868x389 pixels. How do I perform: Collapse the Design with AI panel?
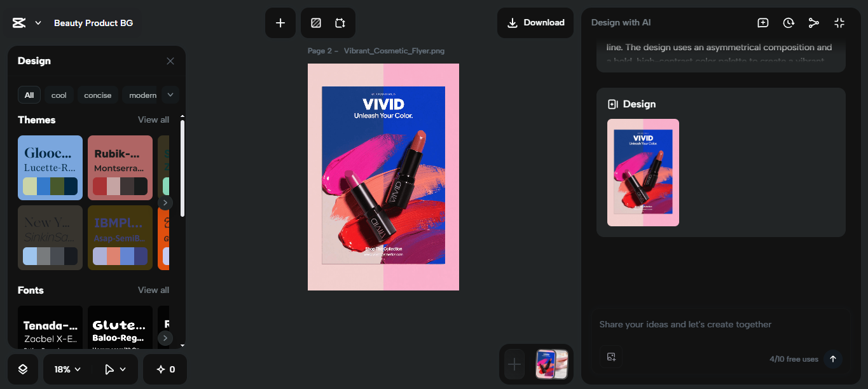pos(839,22)
